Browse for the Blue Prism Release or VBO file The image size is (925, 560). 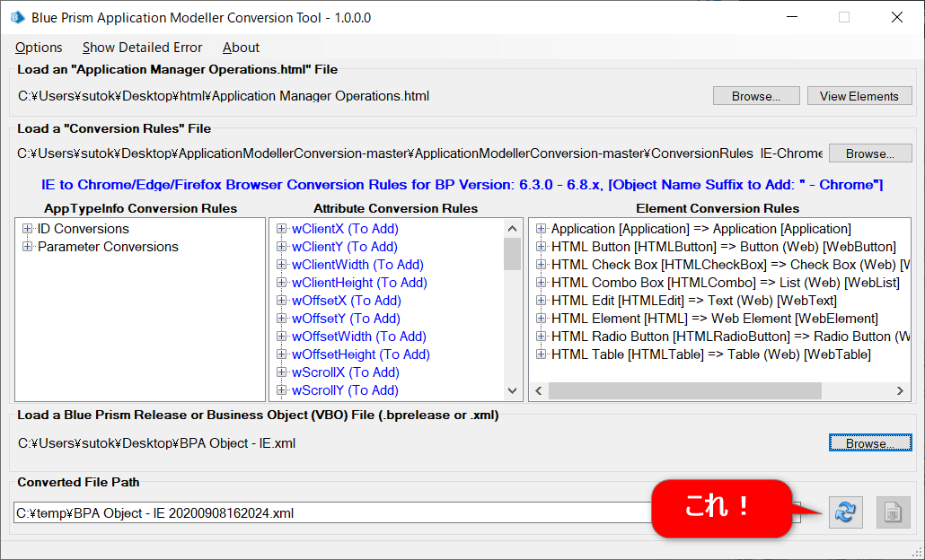pyautogui.click(x=869, y=443)
